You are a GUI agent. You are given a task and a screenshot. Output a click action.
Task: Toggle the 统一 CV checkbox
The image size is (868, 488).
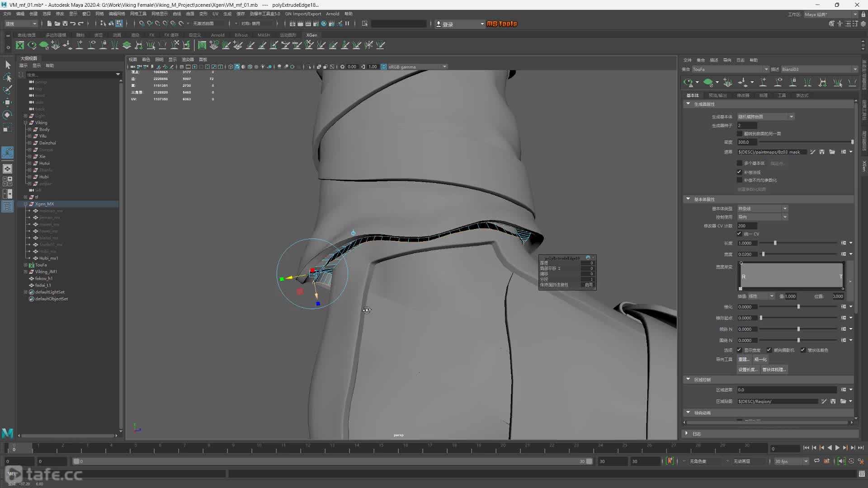click(x=740, y=234)
